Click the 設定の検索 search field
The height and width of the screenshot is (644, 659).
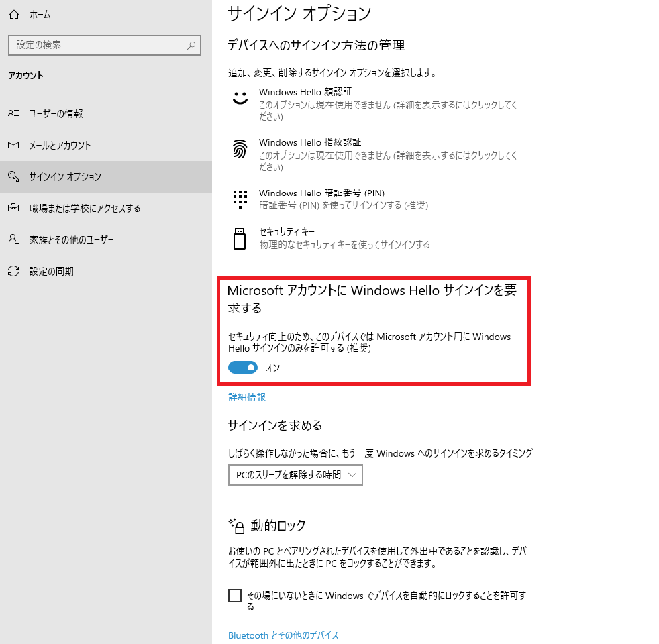(x=104, y=45)
